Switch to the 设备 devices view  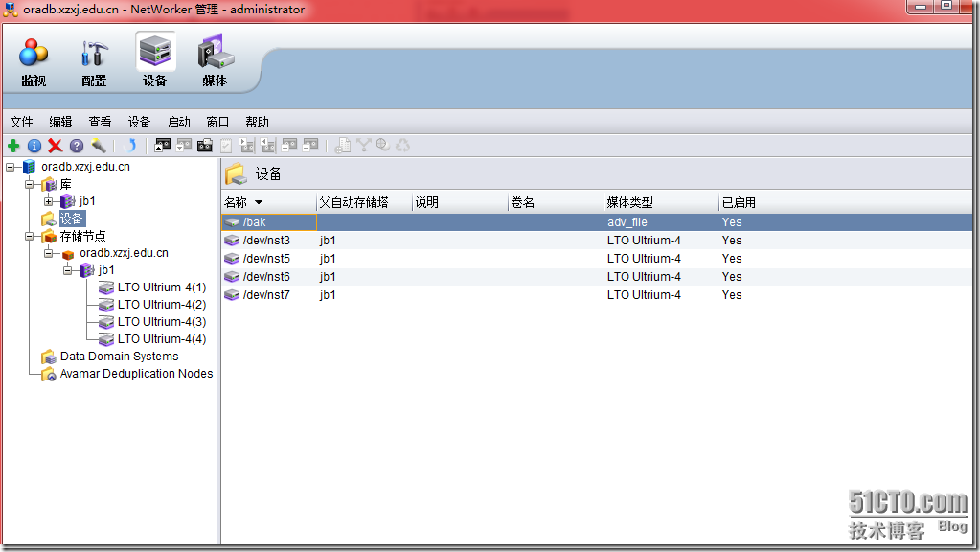tap(155, 62)
